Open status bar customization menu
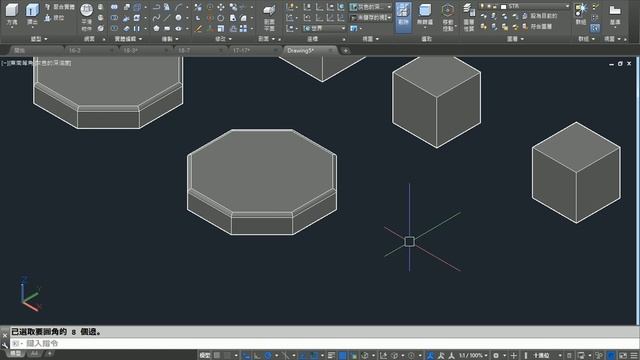This screenshot has width=640, height=360. pos(634,356)
